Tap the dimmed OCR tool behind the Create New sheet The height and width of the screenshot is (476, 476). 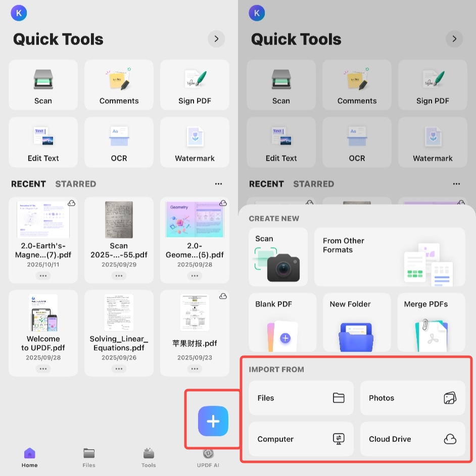tap(357, 142)
